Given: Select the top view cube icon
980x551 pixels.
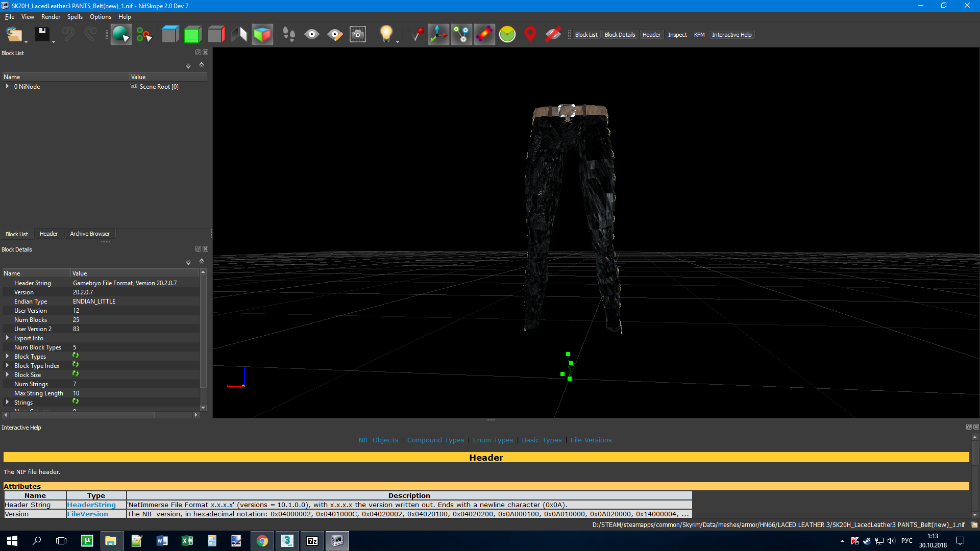Looking at the screenshot, I should pyautogui.click(x=169, y=34).
